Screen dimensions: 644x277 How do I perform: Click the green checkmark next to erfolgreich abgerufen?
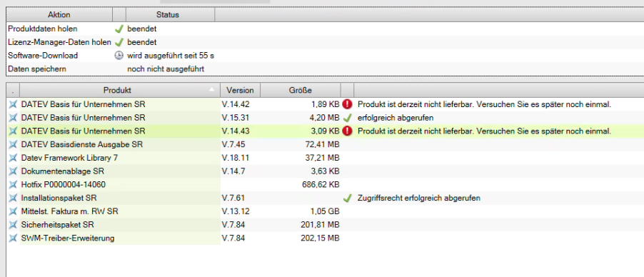pos(348,118)
